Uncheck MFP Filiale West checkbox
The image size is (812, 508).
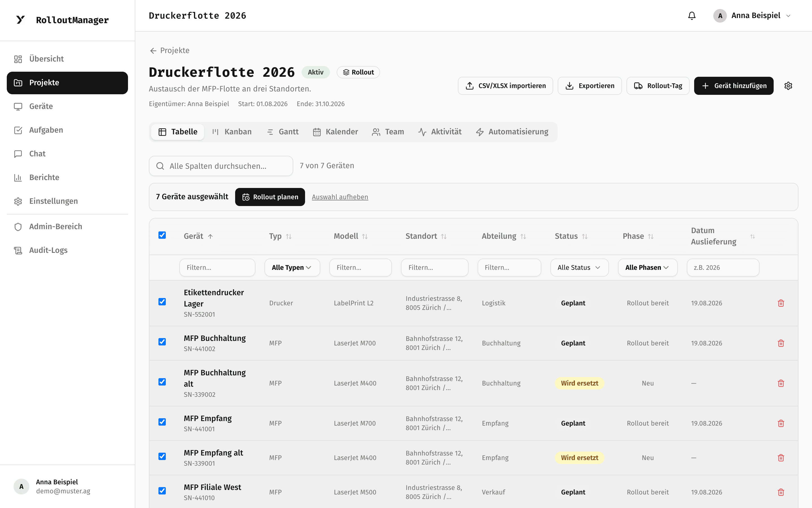pos(162,491)
